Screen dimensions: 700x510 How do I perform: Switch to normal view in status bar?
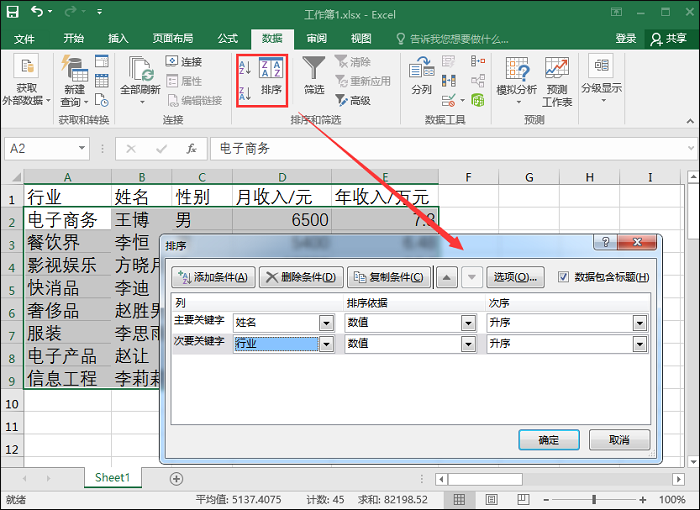[456, 499]
